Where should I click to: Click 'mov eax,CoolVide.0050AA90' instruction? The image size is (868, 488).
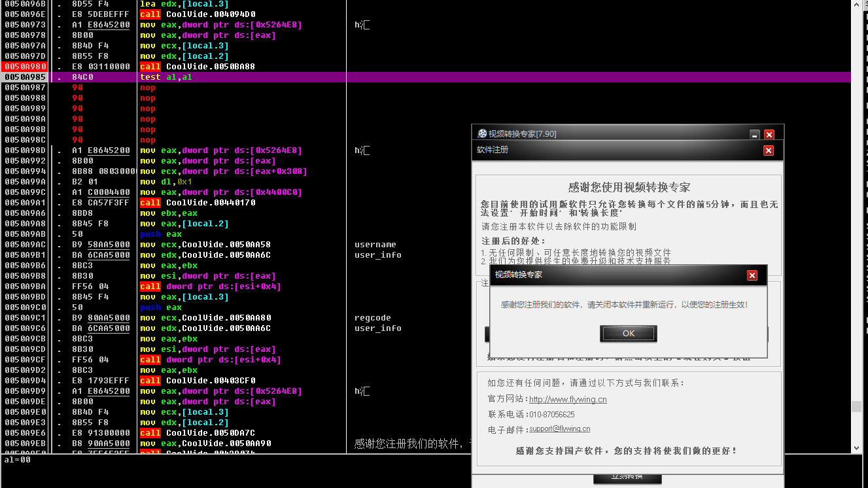click(x=205, y=444)
